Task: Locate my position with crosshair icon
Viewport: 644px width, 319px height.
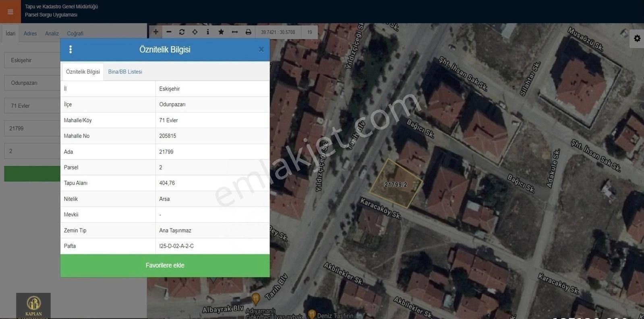Action: click(195, 32)
